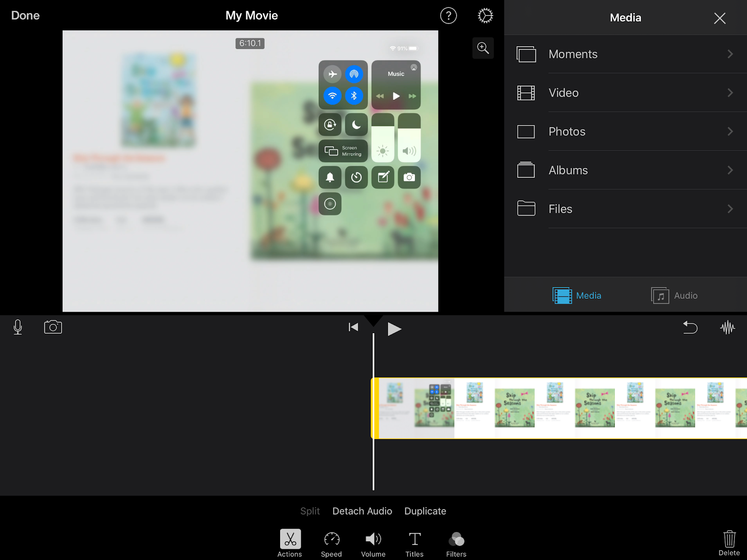The image size is (747, 560).
Task: Jump to the beginning of the timeline
Action: 353,327
